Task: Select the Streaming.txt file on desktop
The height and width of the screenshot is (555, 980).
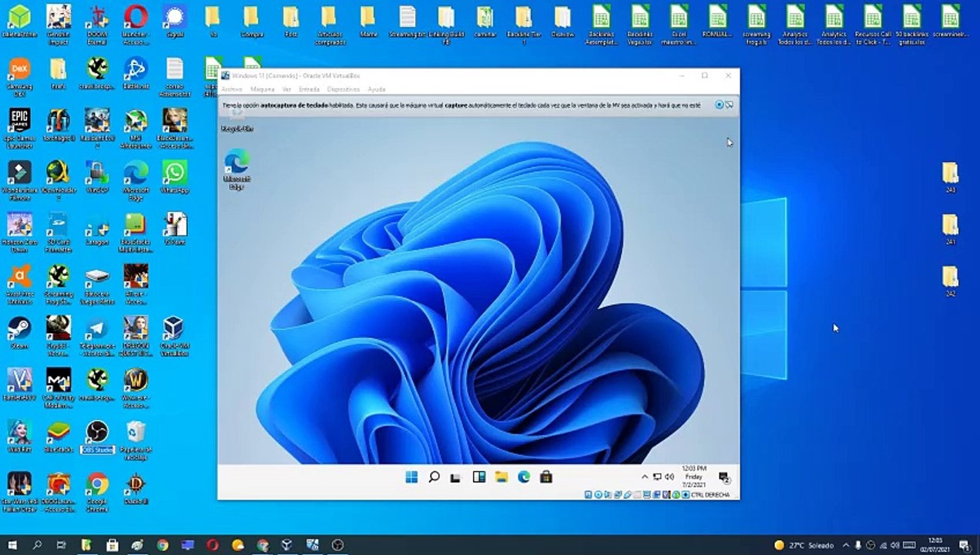Action: 407,20
